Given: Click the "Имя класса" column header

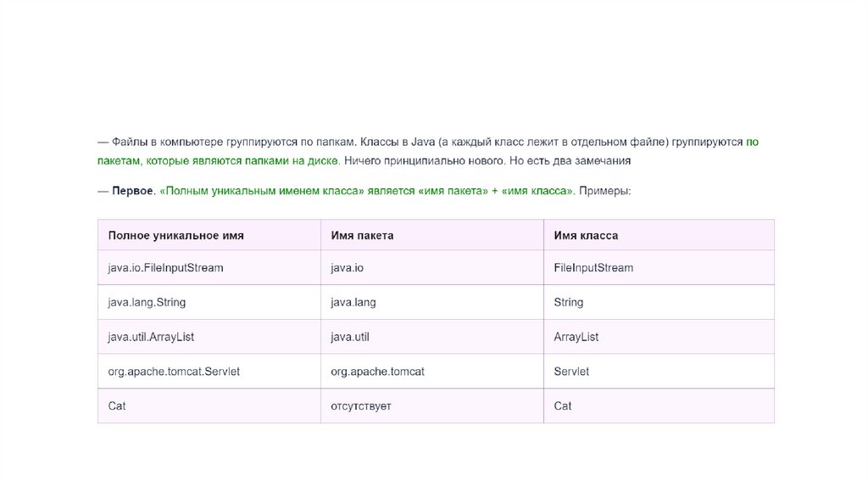Looking at the screenshot, I should coord(586,235).
